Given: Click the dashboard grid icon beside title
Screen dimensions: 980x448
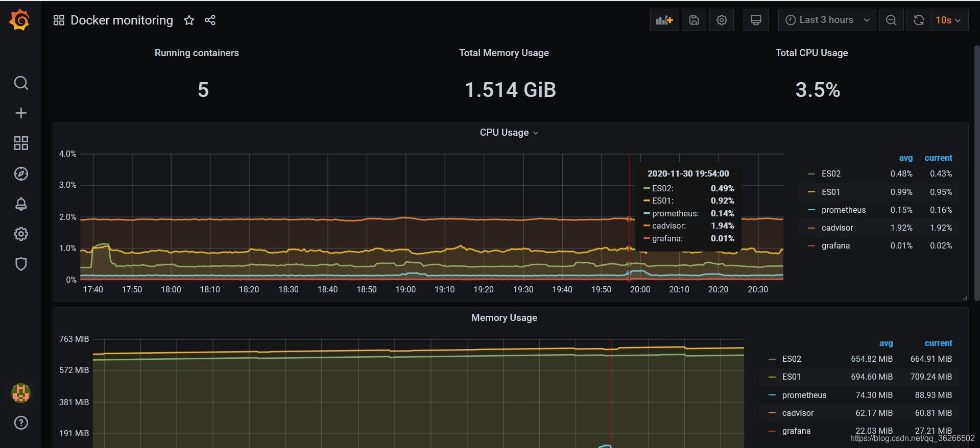Looking at the screenshot, I should pos(59,20).
